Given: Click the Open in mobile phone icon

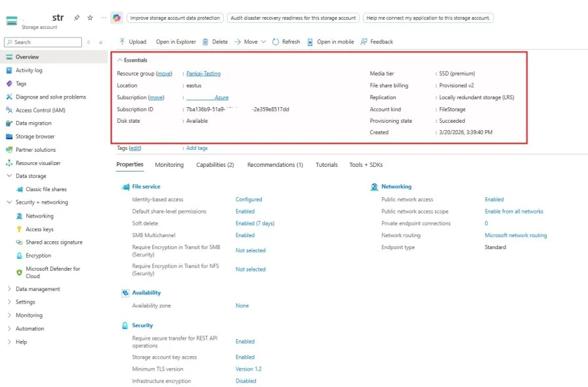Looking at the screenshot, I should [310, 42].
